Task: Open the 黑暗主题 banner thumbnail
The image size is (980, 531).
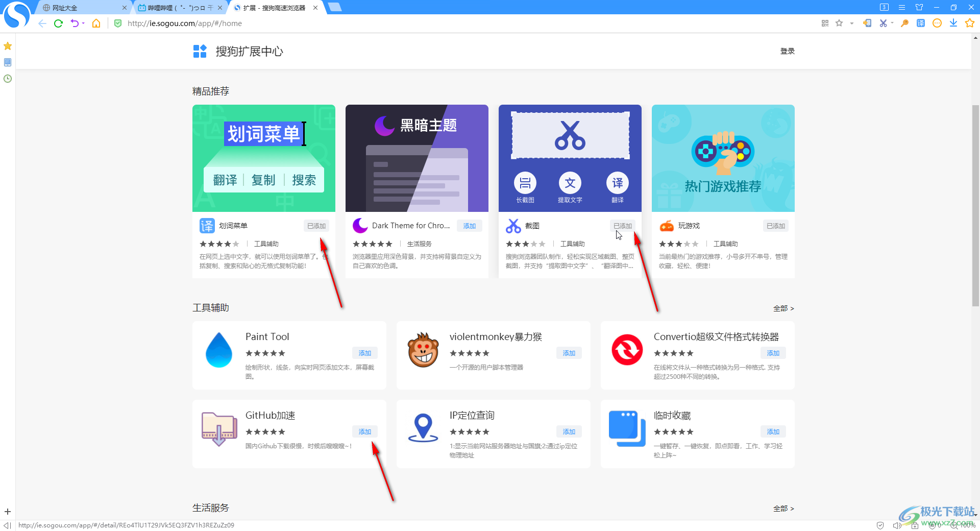Action: point(417,158)
